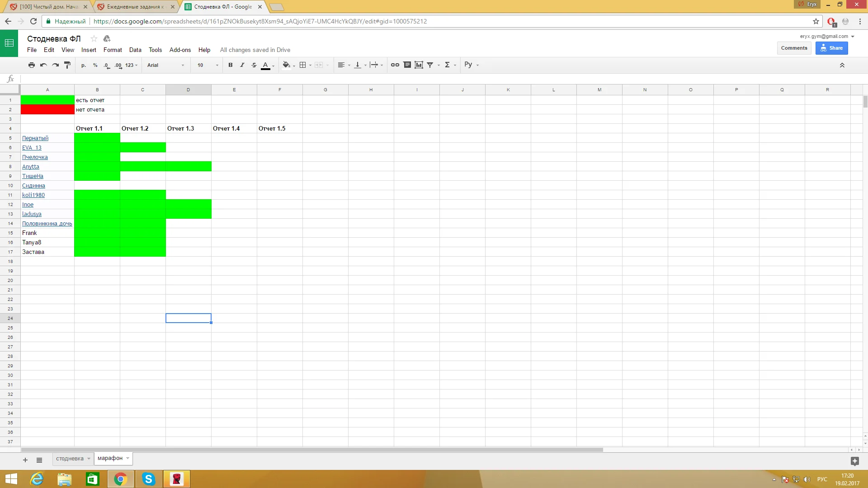Click the Print icon in toolbar
868x488 pixels.
pos(31,65)
